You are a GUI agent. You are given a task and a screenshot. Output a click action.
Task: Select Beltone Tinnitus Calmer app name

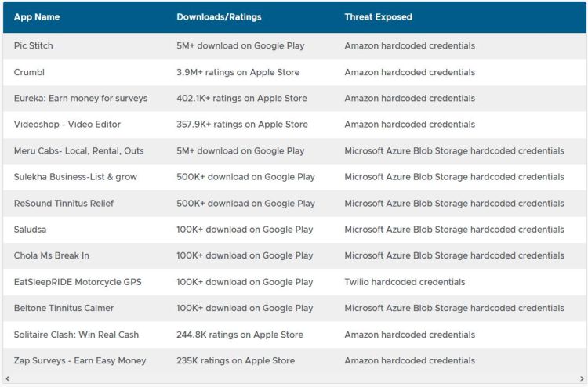64,308
